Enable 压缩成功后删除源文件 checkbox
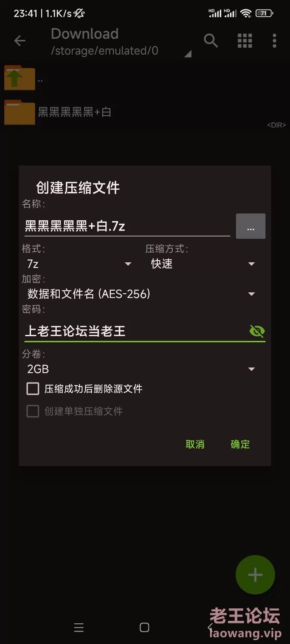The height and width of the screenshot is (644, 290). [x=33, y=389]
